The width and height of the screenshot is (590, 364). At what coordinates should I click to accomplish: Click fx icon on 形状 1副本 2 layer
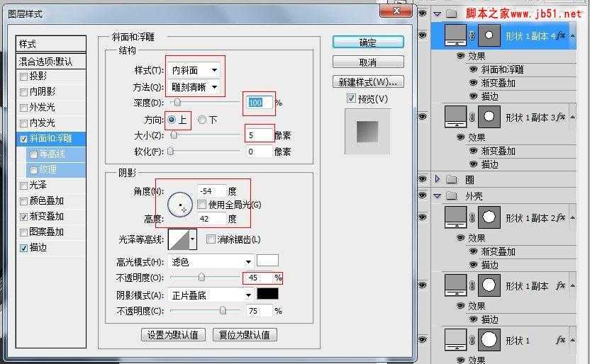(x=560, y=217)
